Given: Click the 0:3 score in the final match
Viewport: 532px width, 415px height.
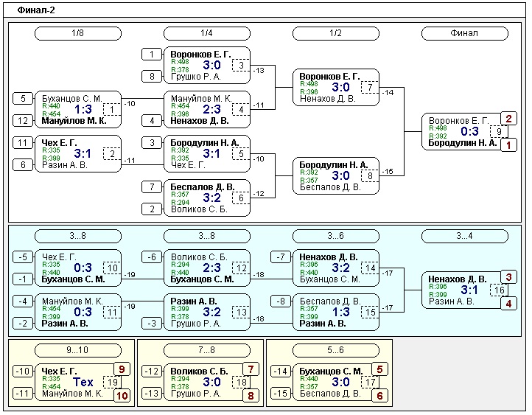Looking at the screenshot, I should (469, 131).
